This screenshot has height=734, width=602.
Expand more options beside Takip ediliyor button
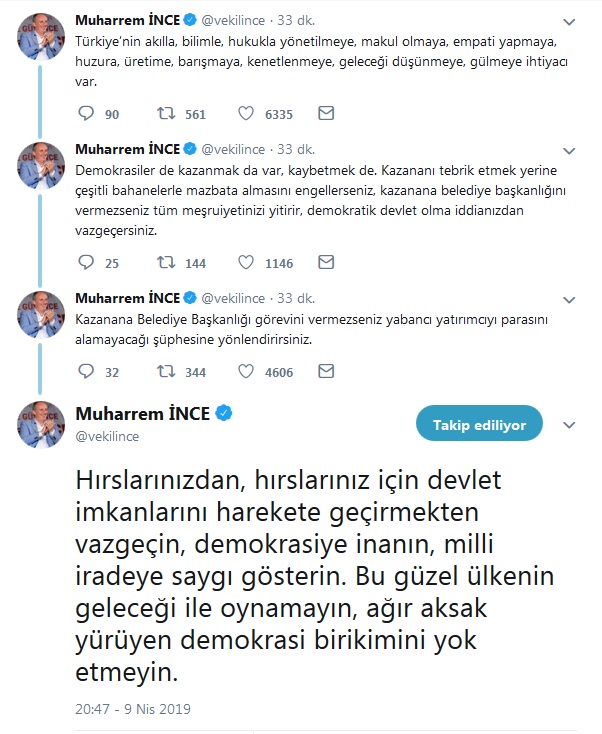570,425
